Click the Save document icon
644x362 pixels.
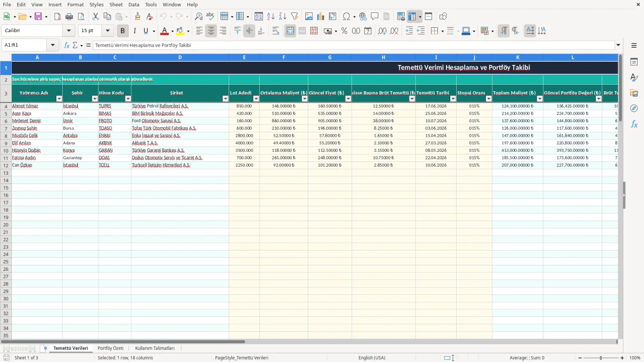[38, 17]
